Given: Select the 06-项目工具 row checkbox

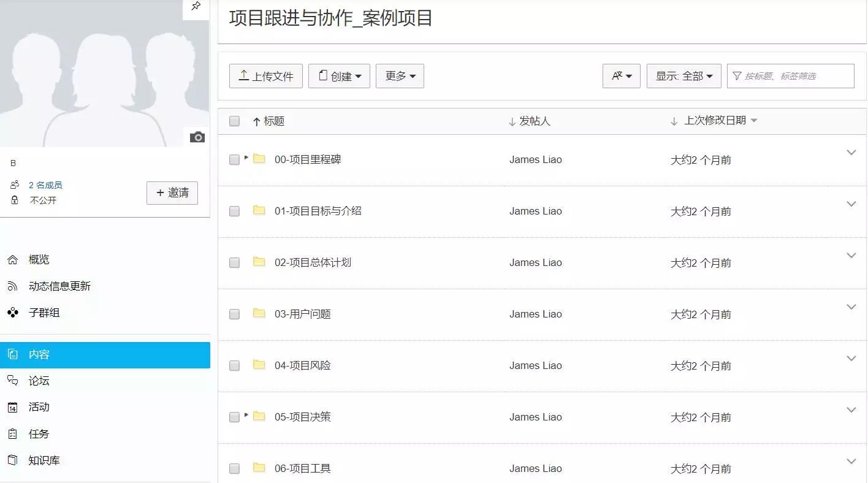Looking at the screenshot, I should [x=234, y=469].
